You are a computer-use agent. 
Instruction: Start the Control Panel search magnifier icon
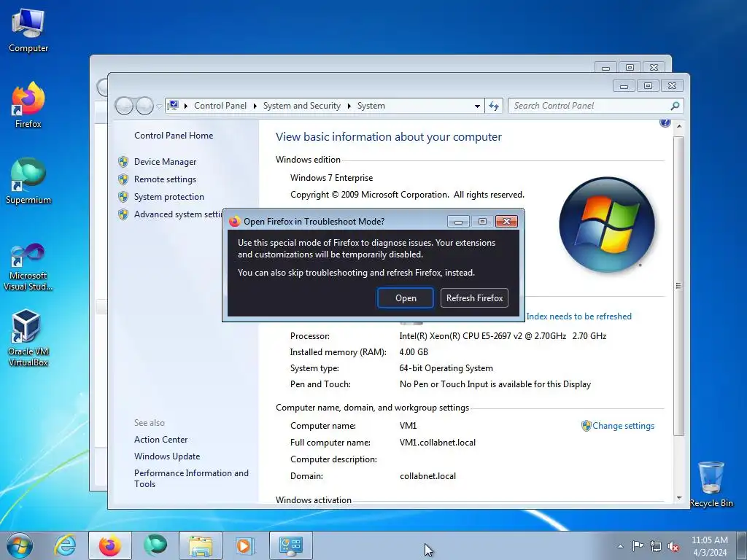tap(675, 106)
